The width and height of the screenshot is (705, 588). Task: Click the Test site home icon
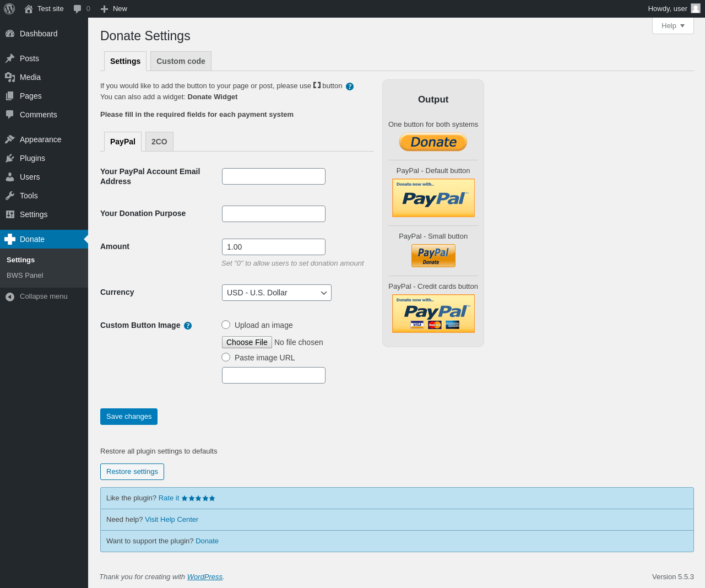(29, 9)
